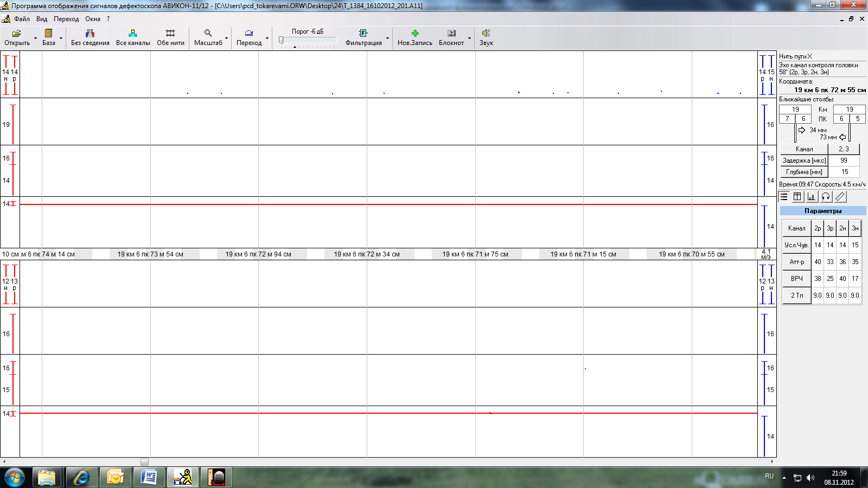Click the Глубина [мм] button

pos(804,172)
